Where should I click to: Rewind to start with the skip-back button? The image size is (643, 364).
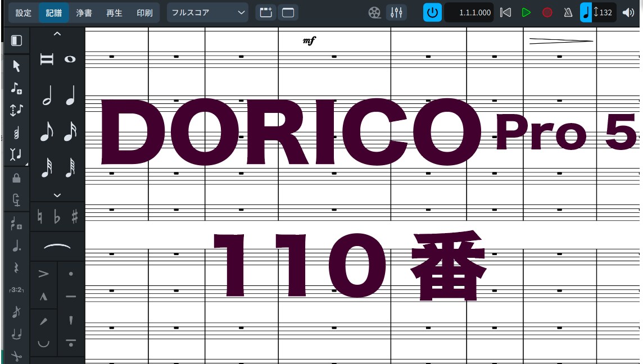coord(506,13)
